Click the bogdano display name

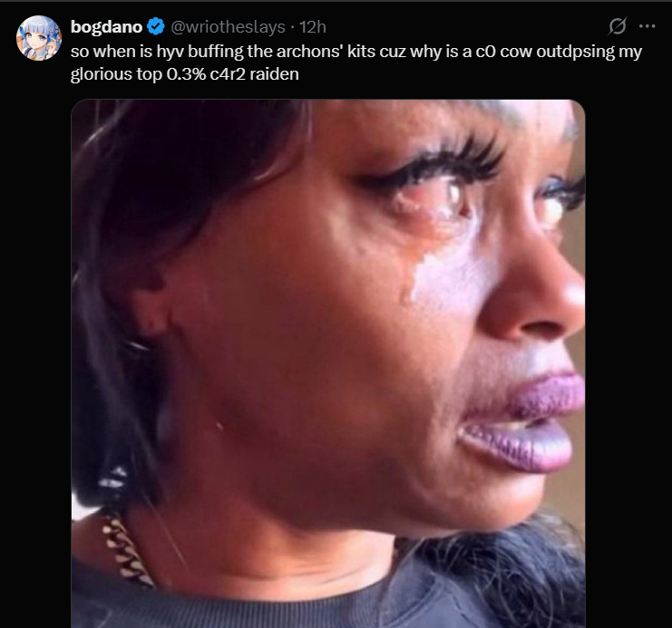click(x=106, y=26)
